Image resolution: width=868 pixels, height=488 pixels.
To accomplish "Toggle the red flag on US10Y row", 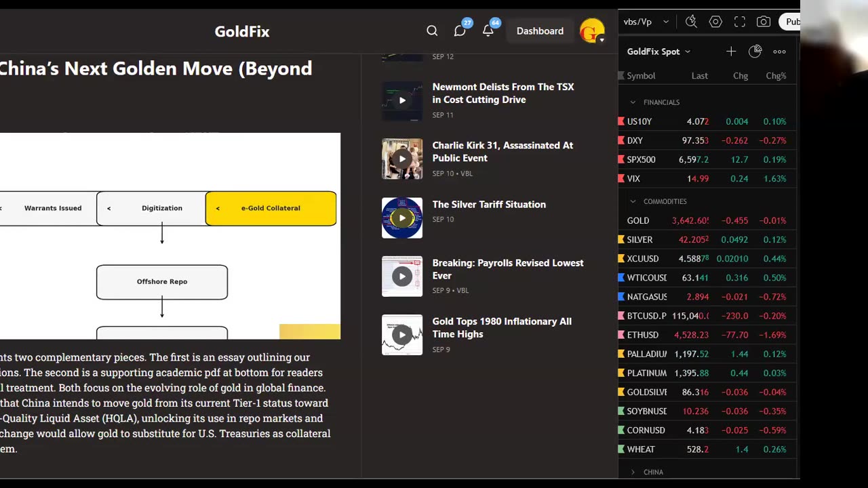I will [621, 121].
